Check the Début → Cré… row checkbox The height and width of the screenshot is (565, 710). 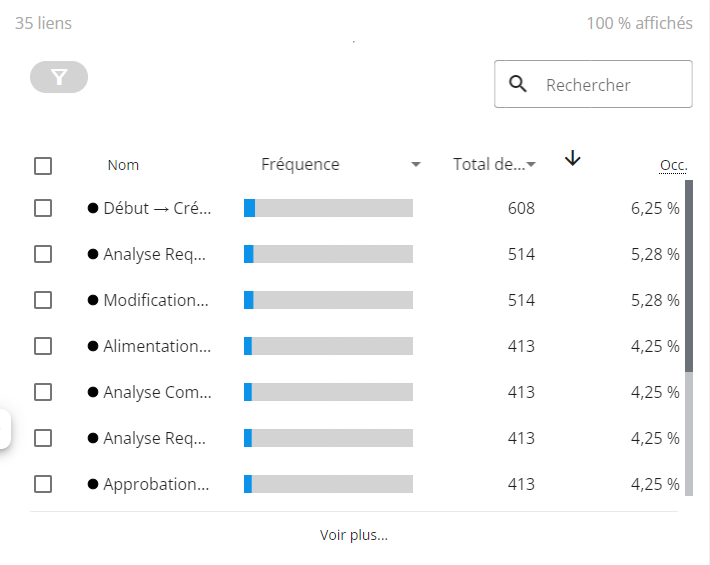43,208
